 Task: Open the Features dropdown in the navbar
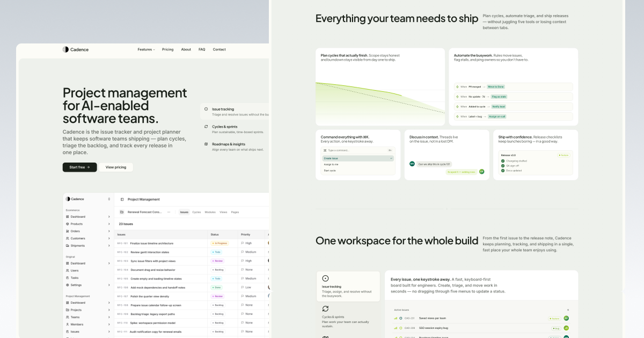click(x=146, y=49)
